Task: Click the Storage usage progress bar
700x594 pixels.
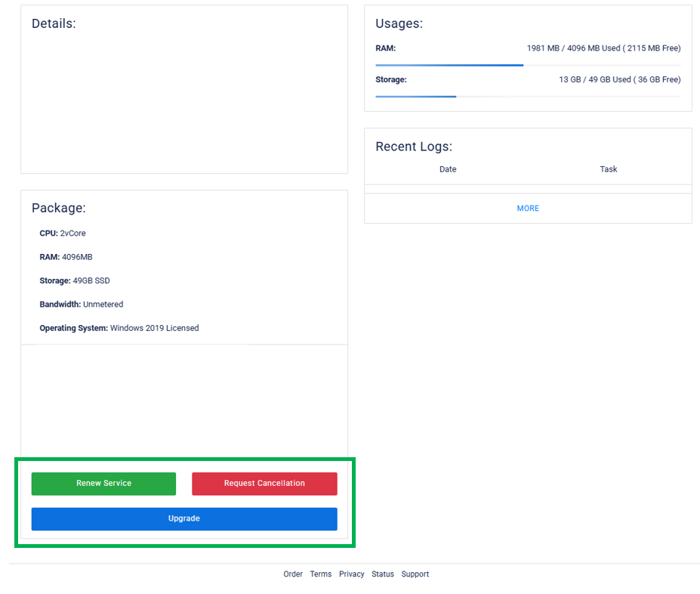Action: [x=527, y=97]
